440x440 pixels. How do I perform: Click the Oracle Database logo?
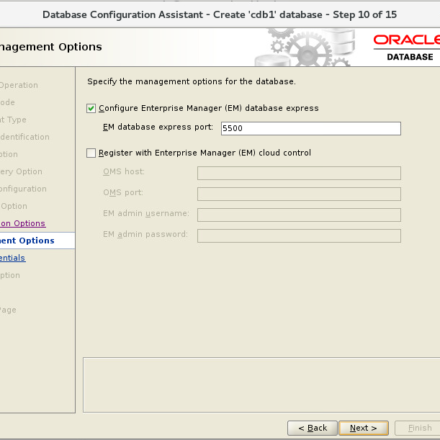coord(407,48)
